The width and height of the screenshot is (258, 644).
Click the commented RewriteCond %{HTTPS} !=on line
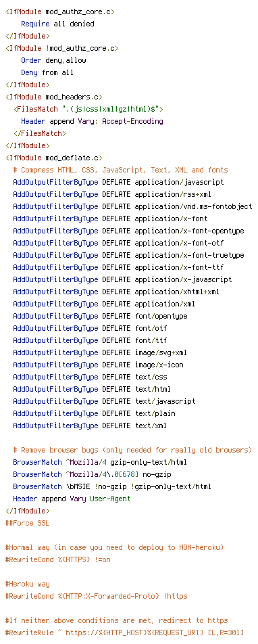pos(58,560)
